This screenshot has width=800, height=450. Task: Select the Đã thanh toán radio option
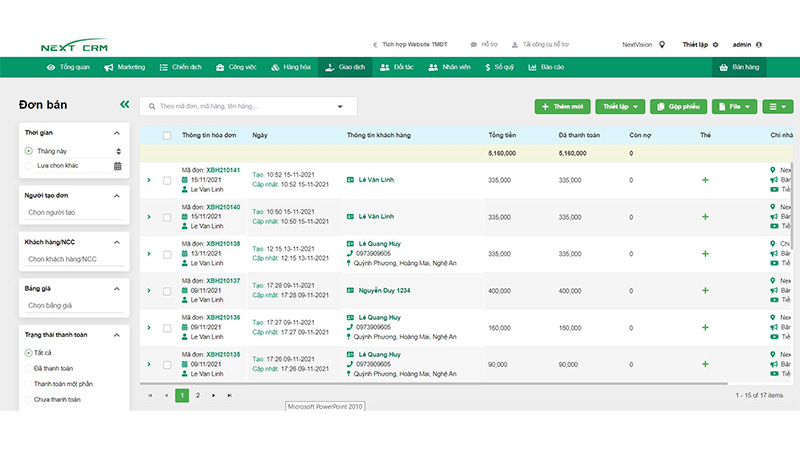pyautogui.click(x=28, y=368)
